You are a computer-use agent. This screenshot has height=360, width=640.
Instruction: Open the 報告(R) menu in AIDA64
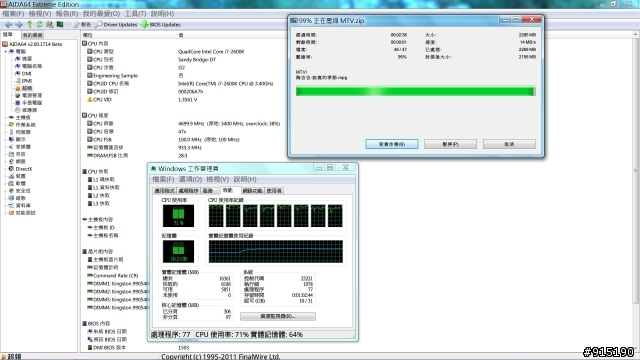pos(67,13)
